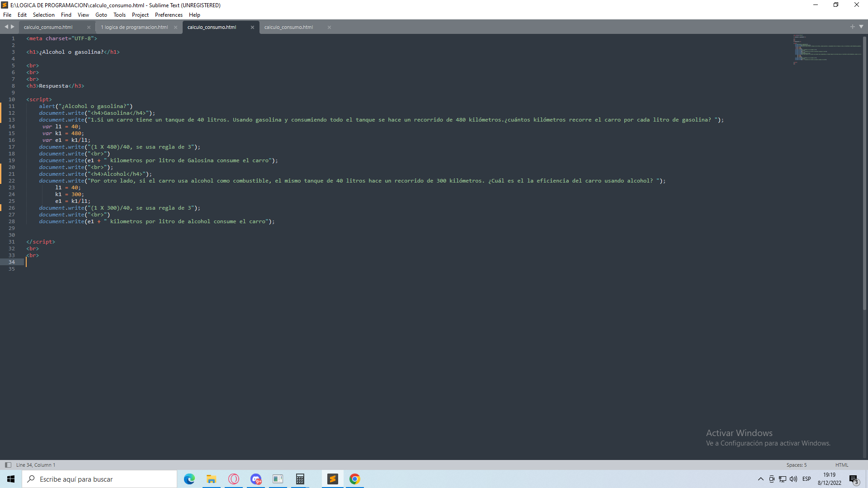Screen dimensions: 868x488
Task: Go to next tab with right arrow
Action: [x=13, y=27]
